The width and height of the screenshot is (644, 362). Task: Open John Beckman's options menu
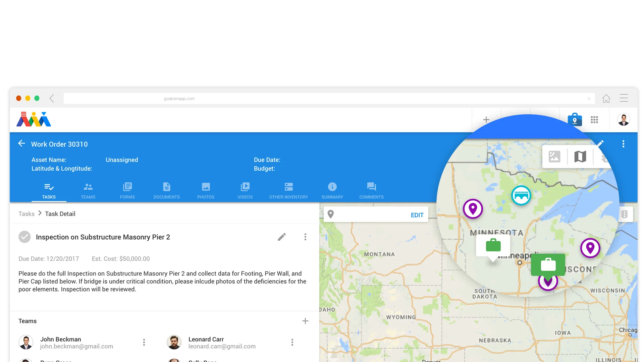144,342
